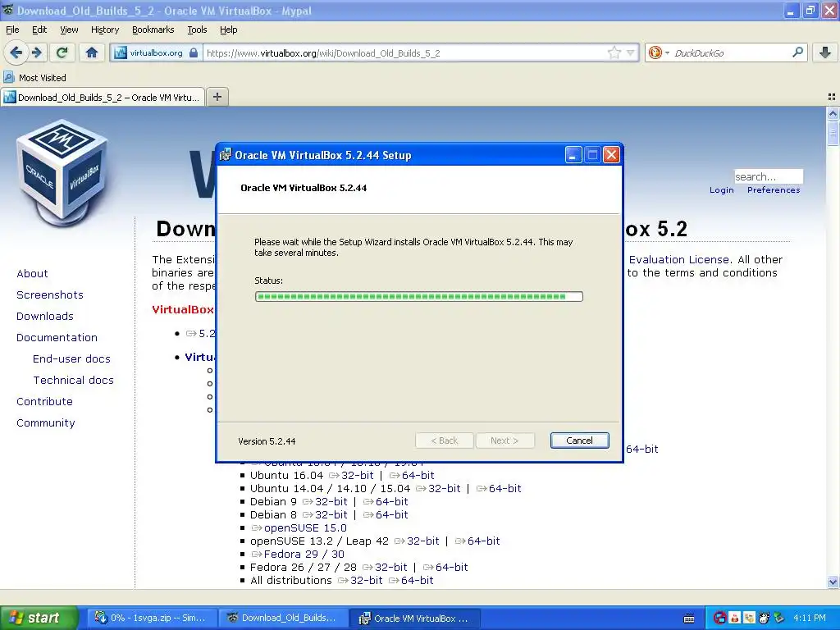
Task: Open the Home page icon
Action: (x=92, y=52)
